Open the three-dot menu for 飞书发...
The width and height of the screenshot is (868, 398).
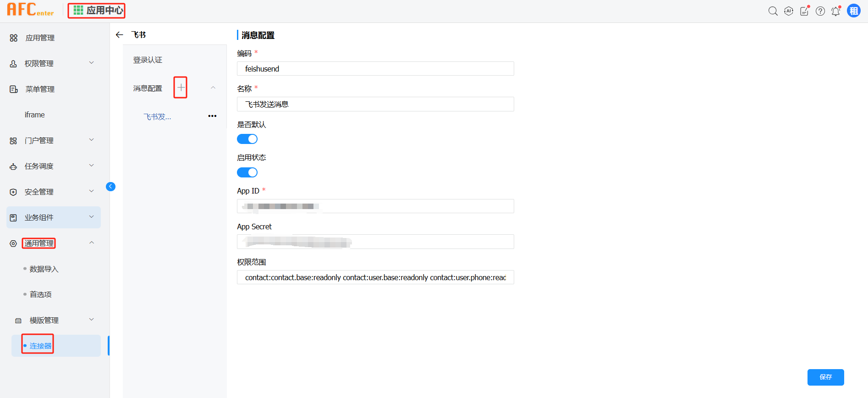tap(212, 116)
